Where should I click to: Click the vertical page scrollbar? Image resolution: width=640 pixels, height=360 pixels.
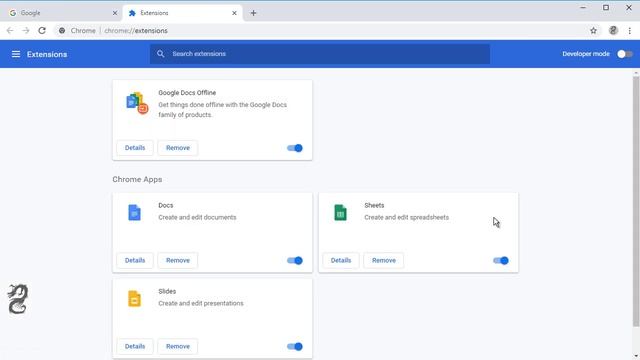click(x=636, y=202)
